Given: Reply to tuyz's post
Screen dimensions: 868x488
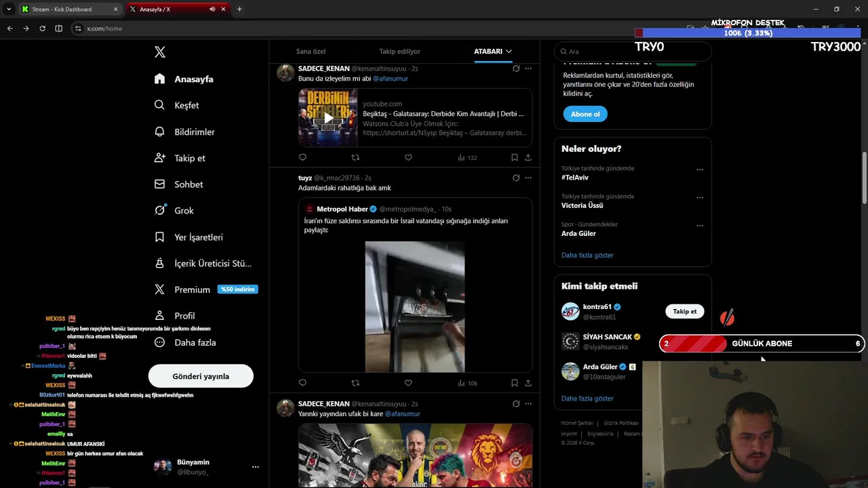Looking at the screenshot, I should coord(302,383).
